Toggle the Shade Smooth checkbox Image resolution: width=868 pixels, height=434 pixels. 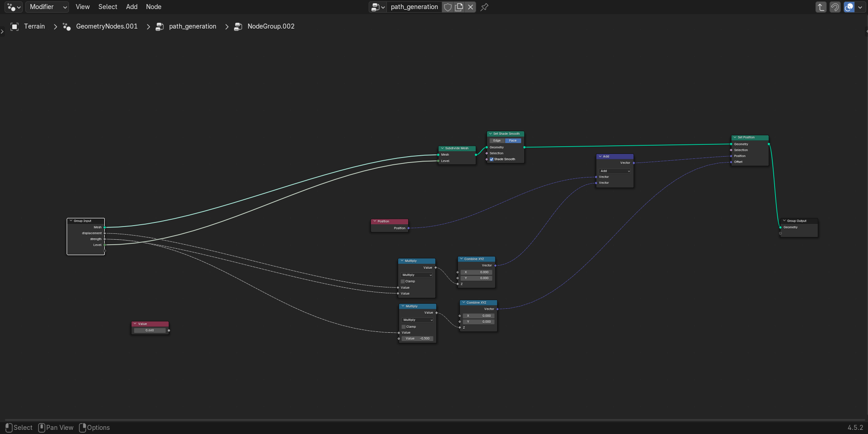click(492, 159)
